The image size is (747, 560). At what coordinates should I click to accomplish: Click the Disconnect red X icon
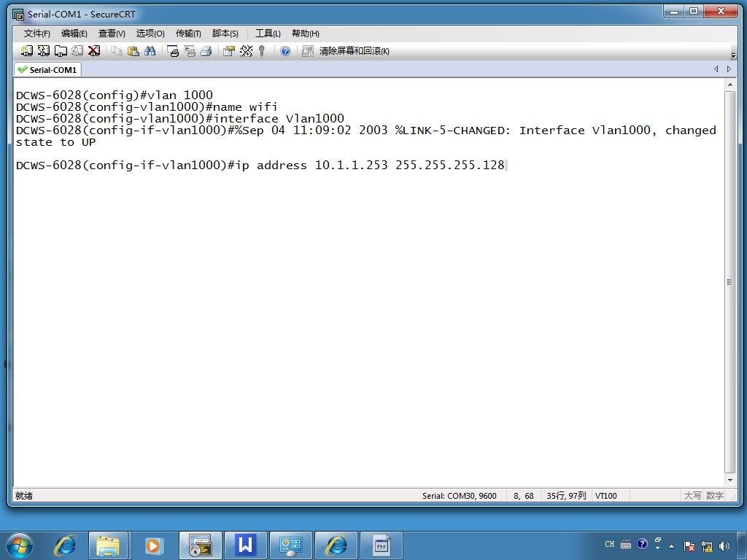(94, 50)
